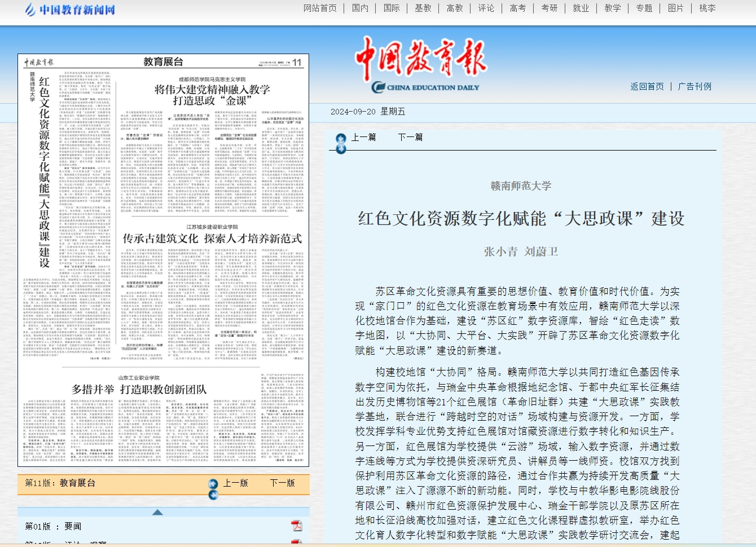Click the 中国教育报 China Education Daily masthead
The height and width of the screenshot is (547, 756).
click(421, 65)
